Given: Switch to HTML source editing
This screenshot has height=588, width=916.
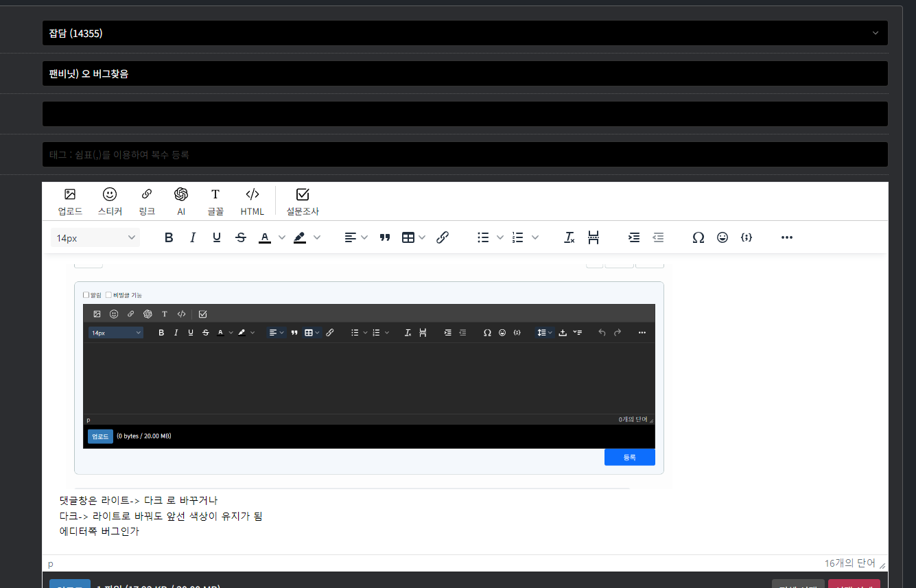Looking at the screenshot, I should [253, 202].
